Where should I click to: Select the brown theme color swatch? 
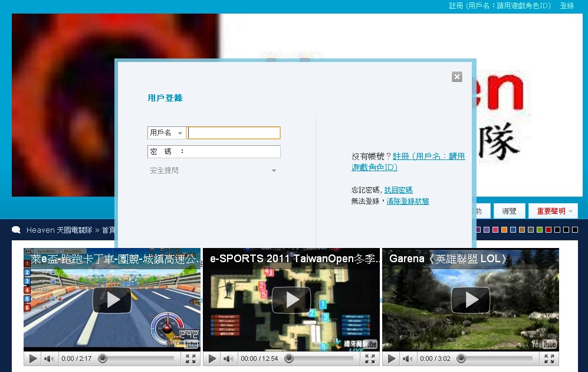tap(522, 230)
